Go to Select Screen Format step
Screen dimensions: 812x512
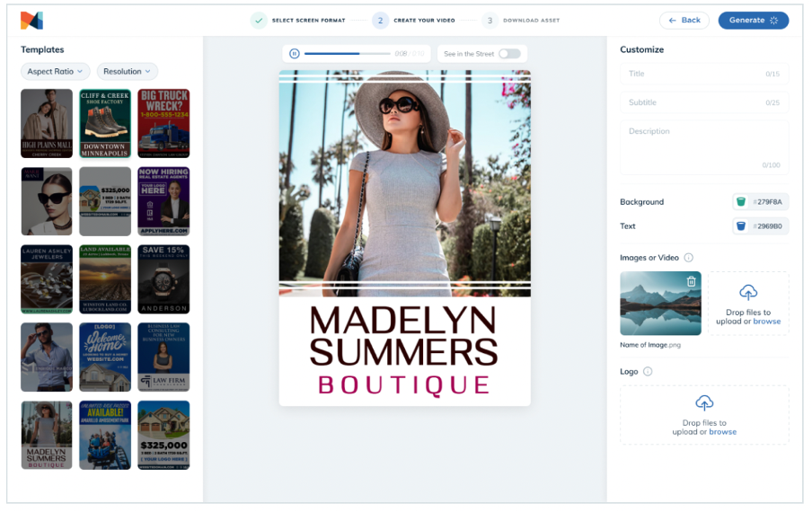pyautogui.click(x=309, y=21)
